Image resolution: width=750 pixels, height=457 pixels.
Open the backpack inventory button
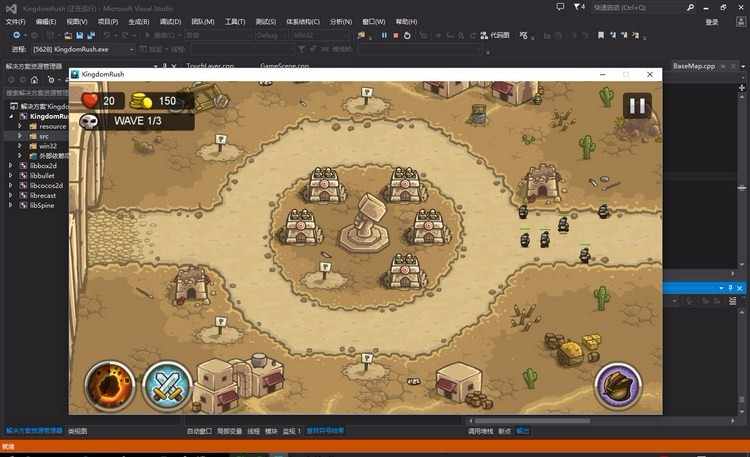tap(618, 383)
